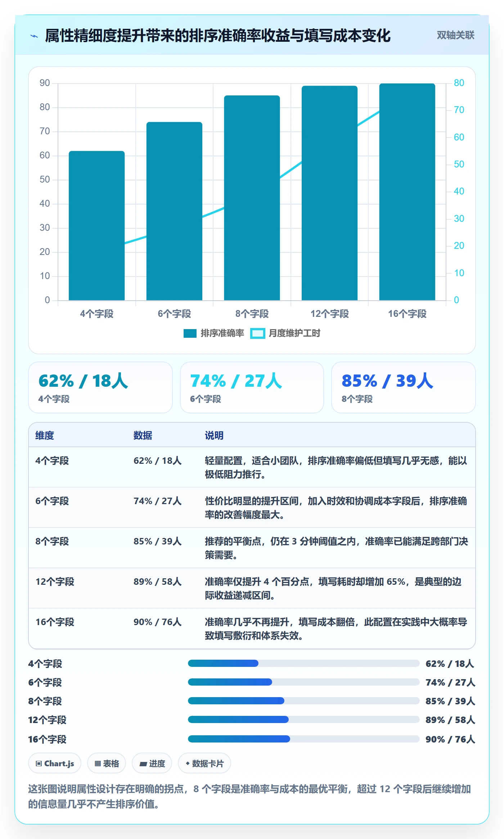
Task: Click the chart title 属性精细度提升带来的排序准确率收益与填写成本变化
Action: [218, 36]
